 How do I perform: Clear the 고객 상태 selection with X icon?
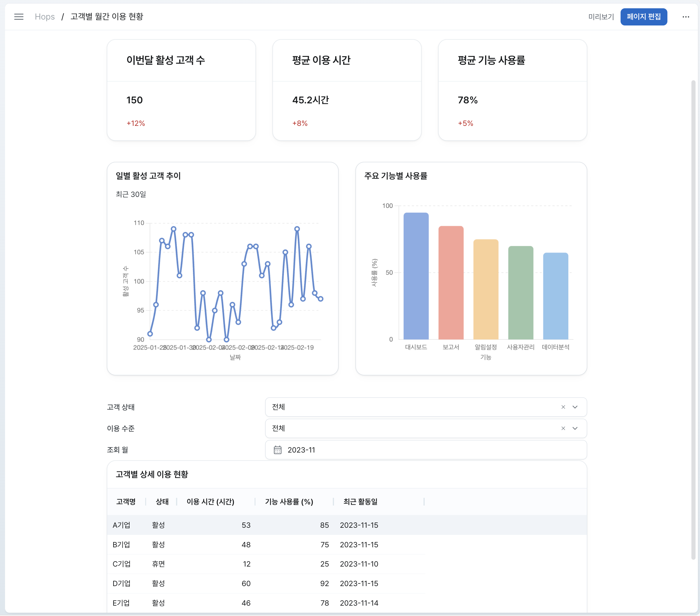[563, 407]
